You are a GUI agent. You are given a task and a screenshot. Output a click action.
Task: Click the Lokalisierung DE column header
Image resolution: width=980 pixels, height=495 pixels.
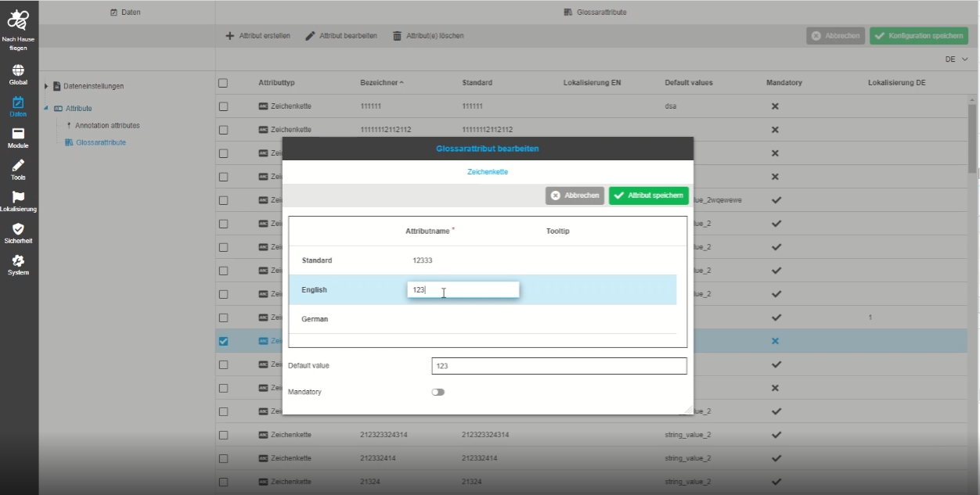pyautogui.click(x=897, y=83)
